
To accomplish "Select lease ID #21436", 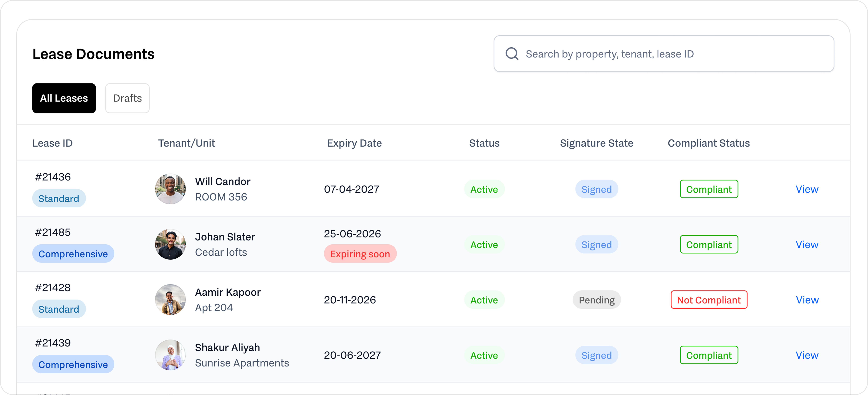I will (53, 177).
